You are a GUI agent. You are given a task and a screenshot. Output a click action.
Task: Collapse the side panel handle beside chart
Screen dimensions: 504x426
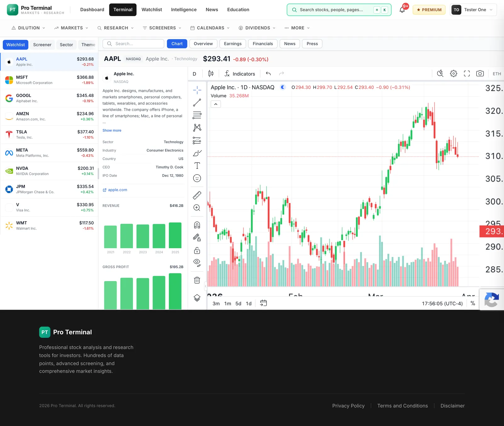pyautogui.click(x=205, y=286)
